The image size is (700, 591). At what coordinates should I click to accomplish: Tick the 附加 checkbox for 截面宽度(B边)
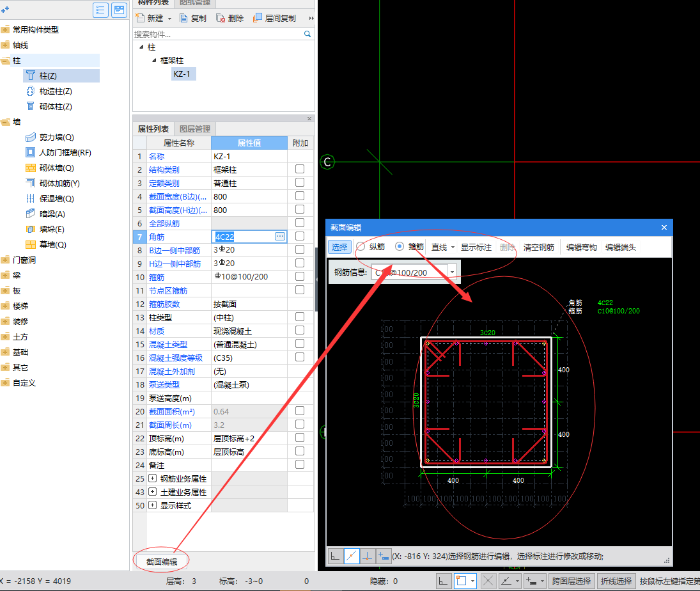point(300,196)
